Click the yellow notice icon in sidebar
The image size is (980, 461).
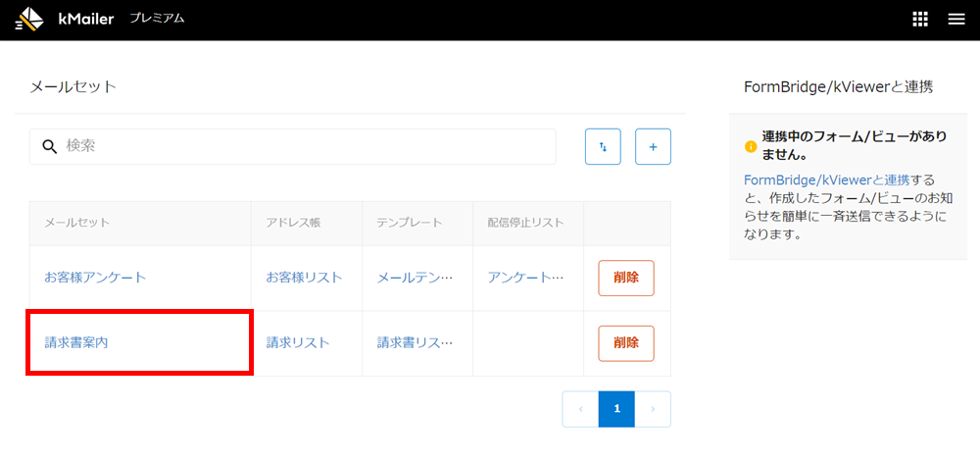click(751, 146)
